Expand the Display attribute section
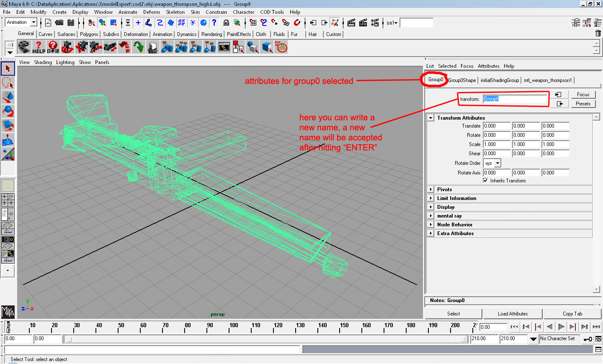Viewport: 603px width, 364px height. (x=430, y=207)
